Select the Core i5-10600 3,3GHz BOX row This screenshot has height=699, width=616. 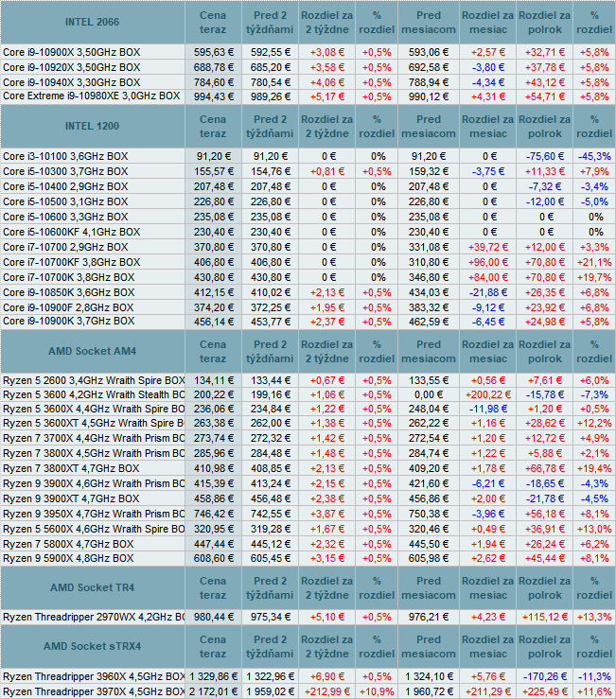pos(308,218)
